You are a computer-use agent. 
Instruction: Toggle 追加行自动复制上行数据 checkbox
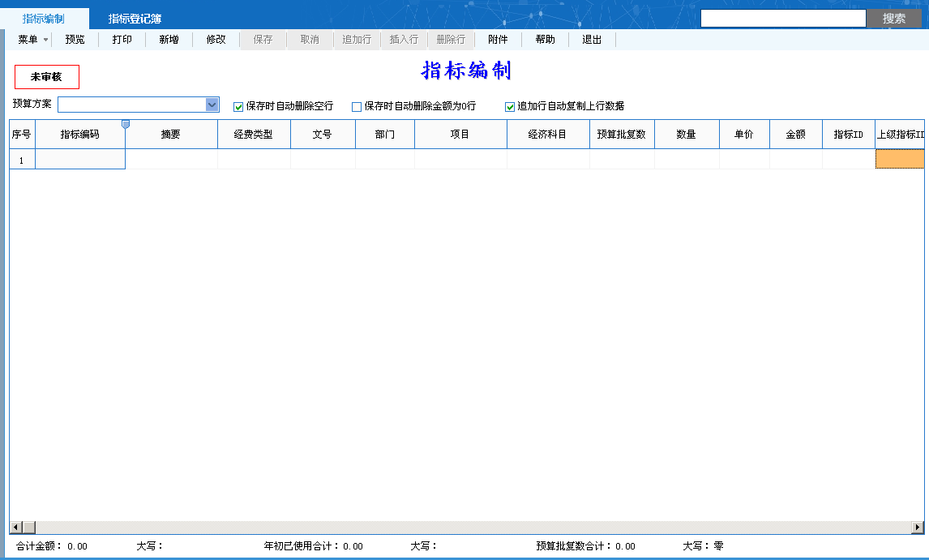coord(510,107)
